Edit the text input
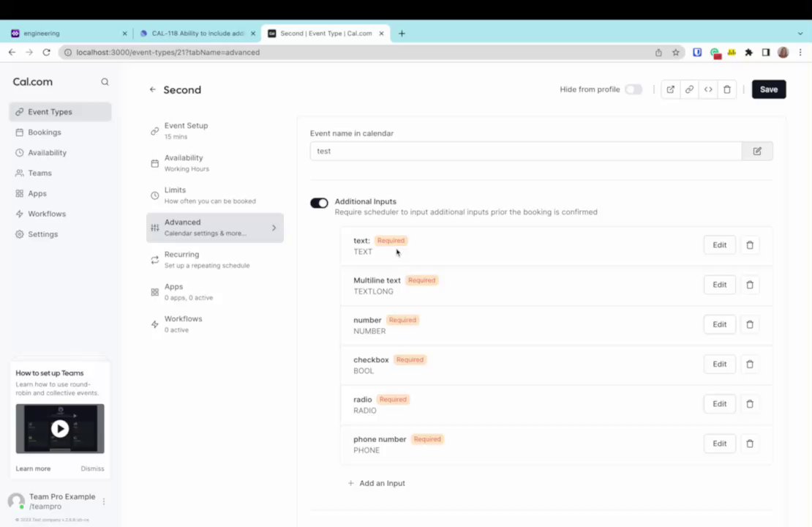The width and height of the screenshot is (812, 527). pos(719,245)
